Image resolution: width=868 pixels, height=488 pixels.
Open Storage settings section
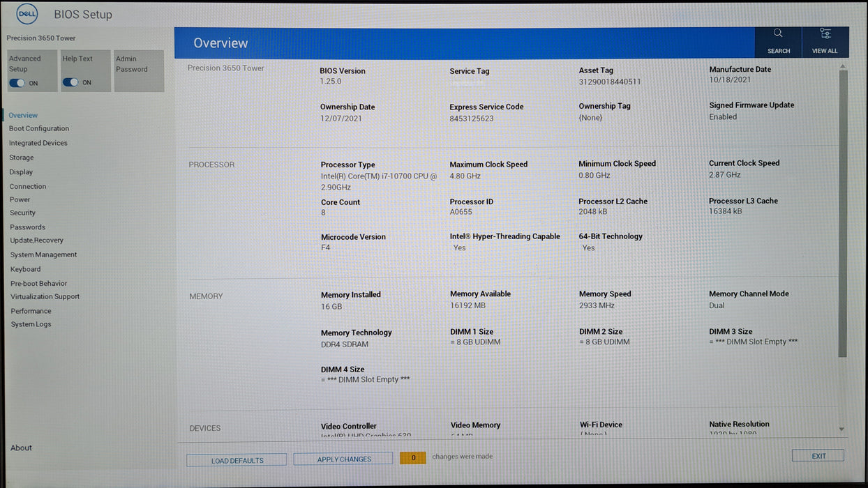22,158
